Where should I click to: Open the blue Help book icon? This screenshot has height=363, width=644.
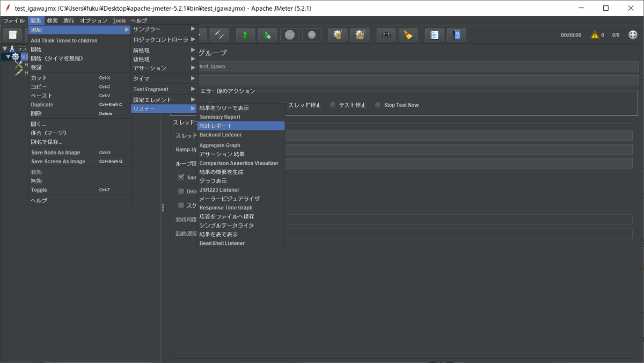(x=457, y=35)
